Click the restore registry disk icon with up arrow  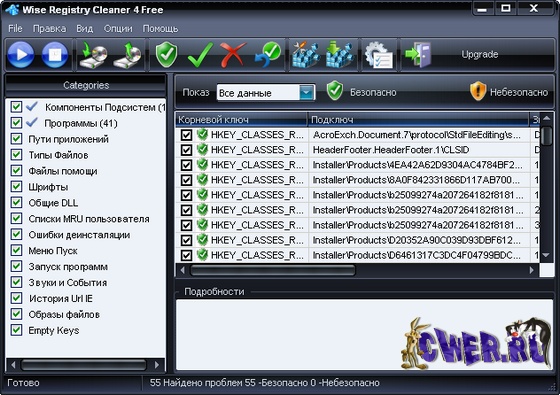point(128,55)
